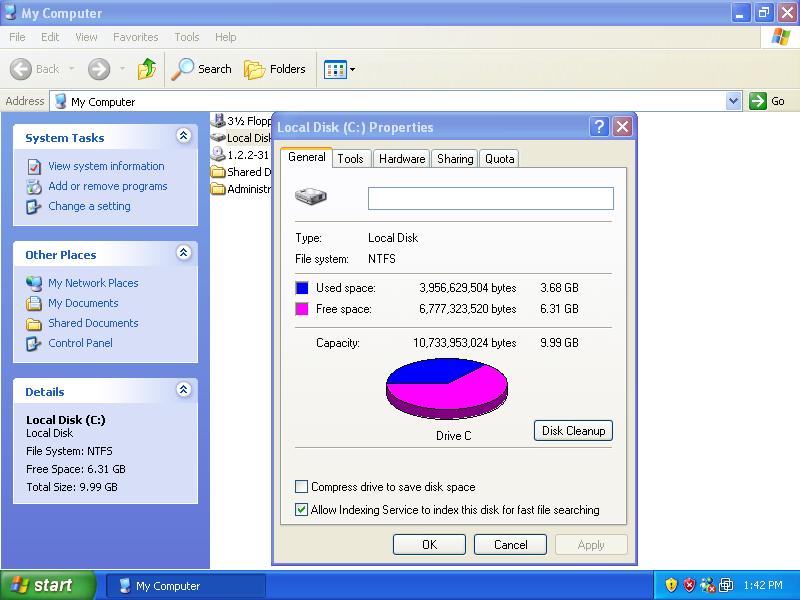This screenshot has height=600, width=800.
Task: Select the Local Disk item in file list
Action: point(241,138)
